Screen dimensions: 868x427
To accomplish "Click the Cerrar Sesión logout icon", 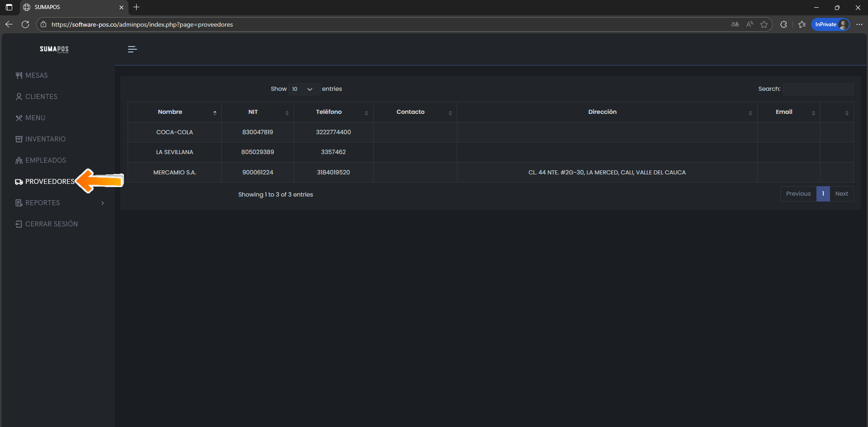I will coord(19,224).
